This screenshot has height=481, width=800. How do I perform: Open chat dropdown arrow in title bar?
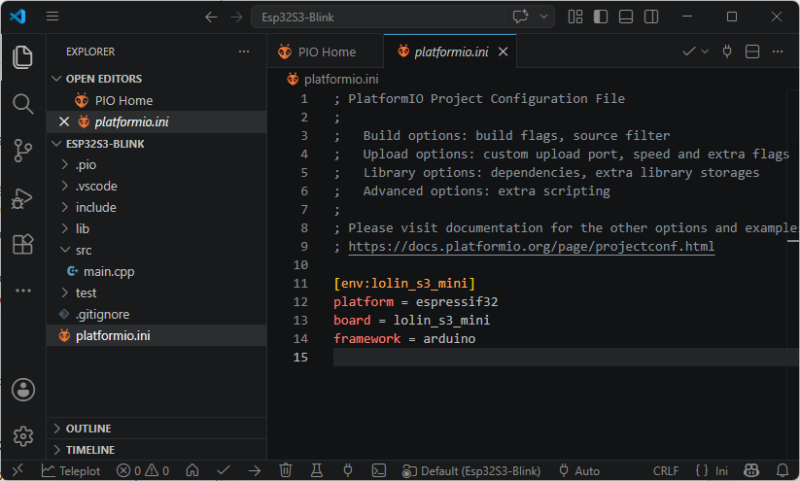tap(544, 17)
